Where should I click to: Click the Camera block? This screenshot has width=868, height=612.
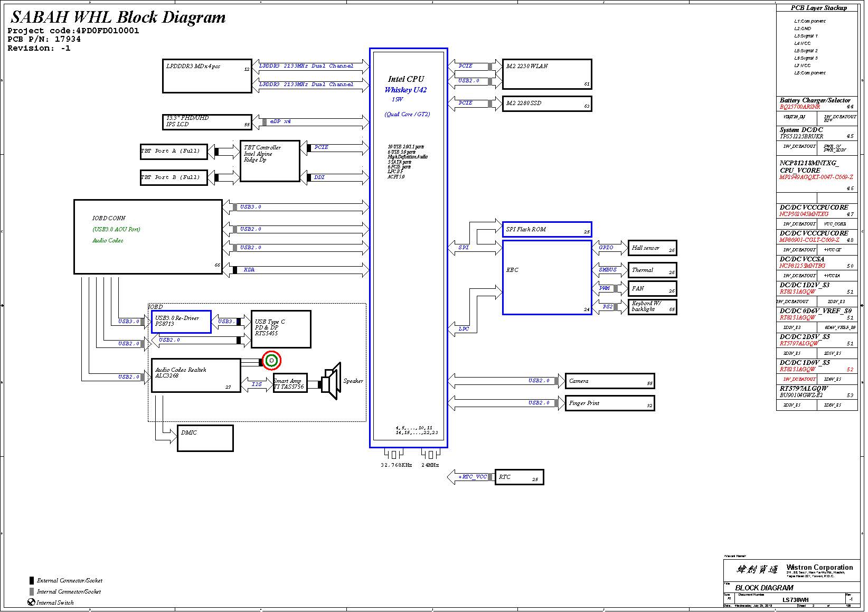click(610, 381)
